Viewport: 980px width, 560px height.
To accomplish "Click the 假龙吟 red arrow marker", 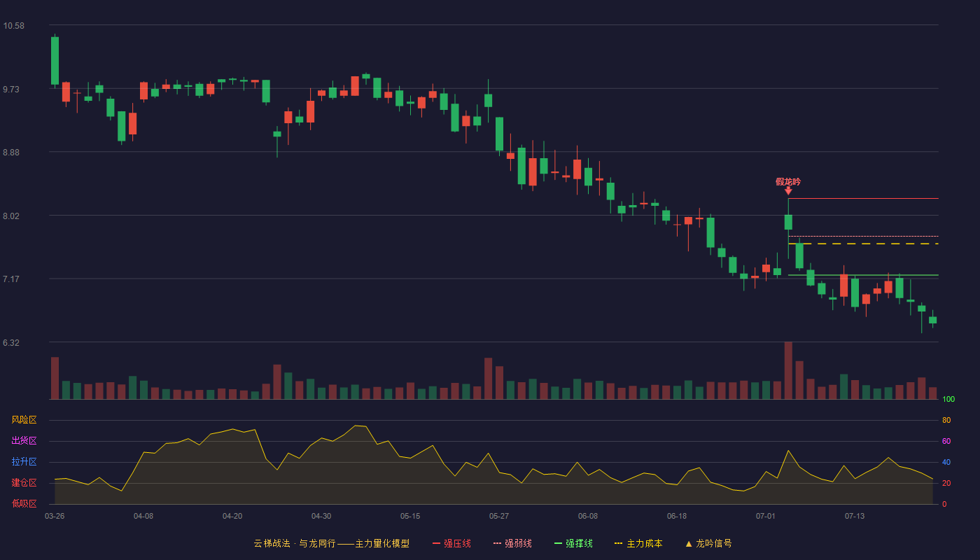I will tap(788, 191).
